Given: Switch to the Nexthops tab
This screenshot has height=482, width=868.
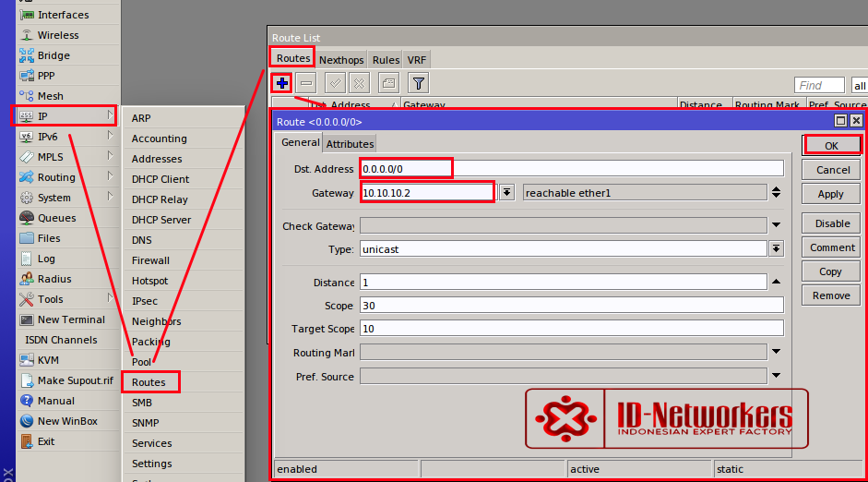Looking at the screenshot, I should point(341,60).
